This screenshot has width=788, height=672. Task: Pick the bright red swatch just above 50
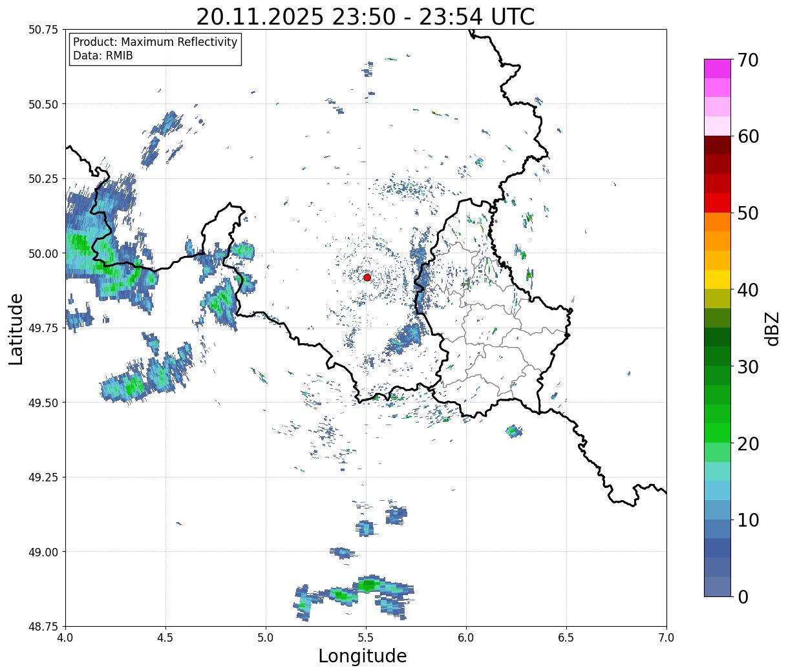718,203
